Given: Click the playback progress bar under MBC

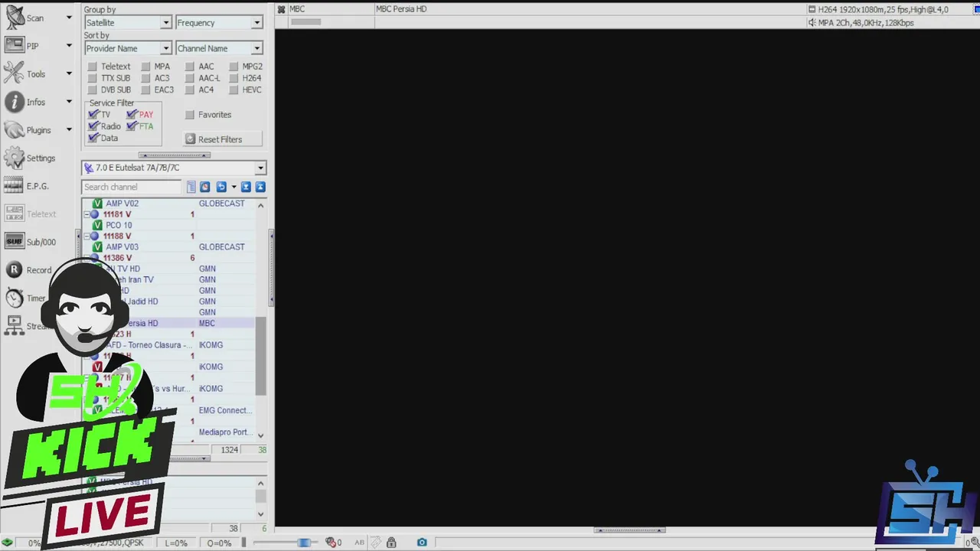Looking at the screenshot, I should 306,22.
